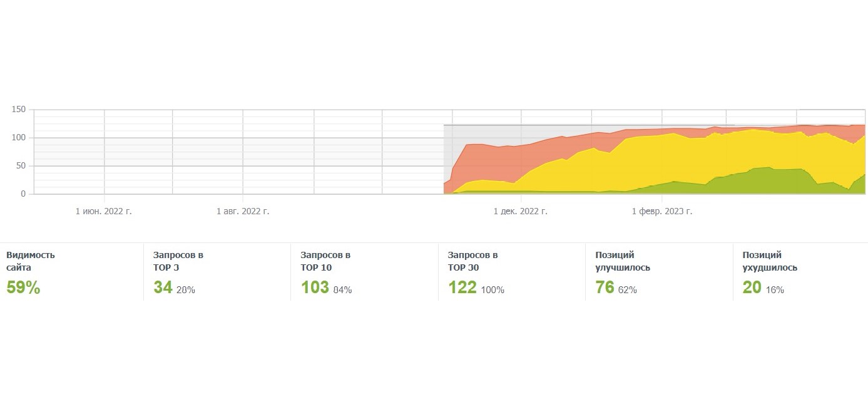Click the "1 авг. 2022 г." axis date
Image resolution: width=868 pixels, height=394 pixels.
click(x=243, y=212)
